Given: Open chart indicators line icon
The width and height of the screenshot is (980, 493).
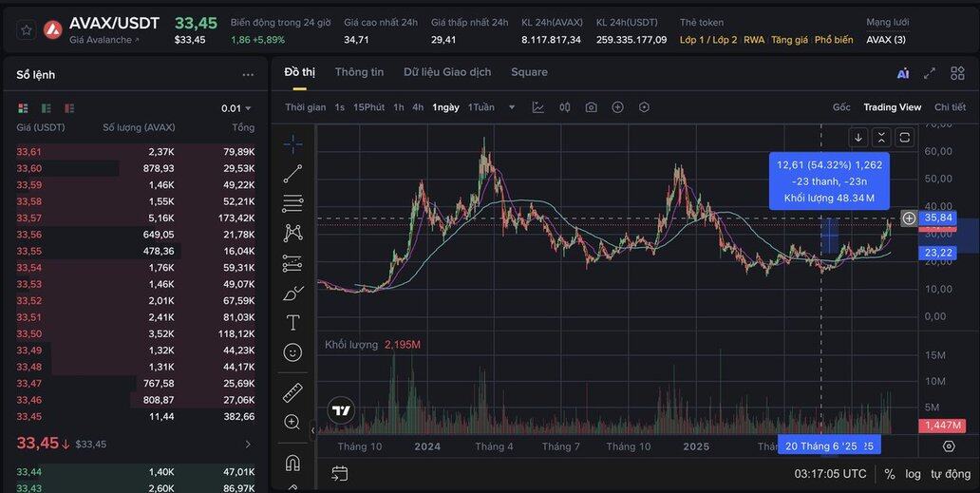Looking at the screenshot, I should tap(538, 107).
